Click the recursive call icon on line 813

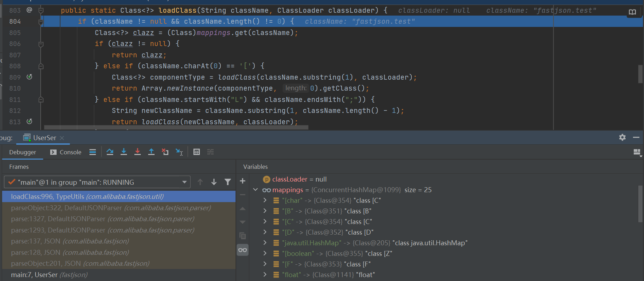click(30, 121)
